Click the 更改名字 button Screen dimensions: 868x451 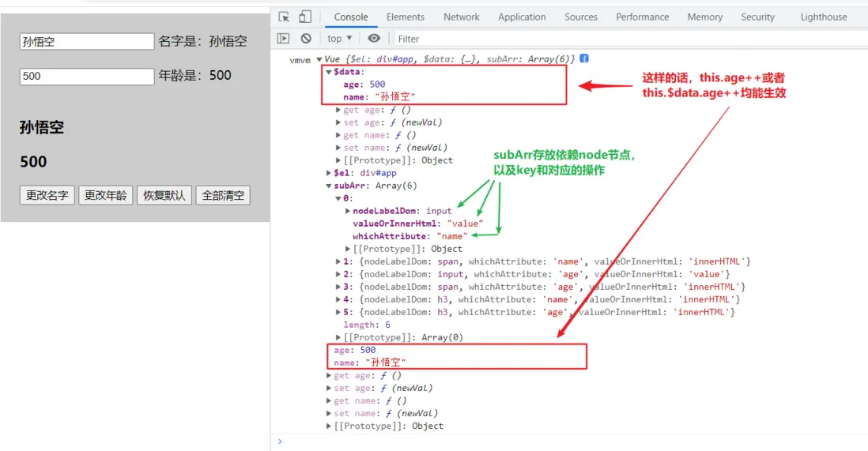tap(47, 195)
